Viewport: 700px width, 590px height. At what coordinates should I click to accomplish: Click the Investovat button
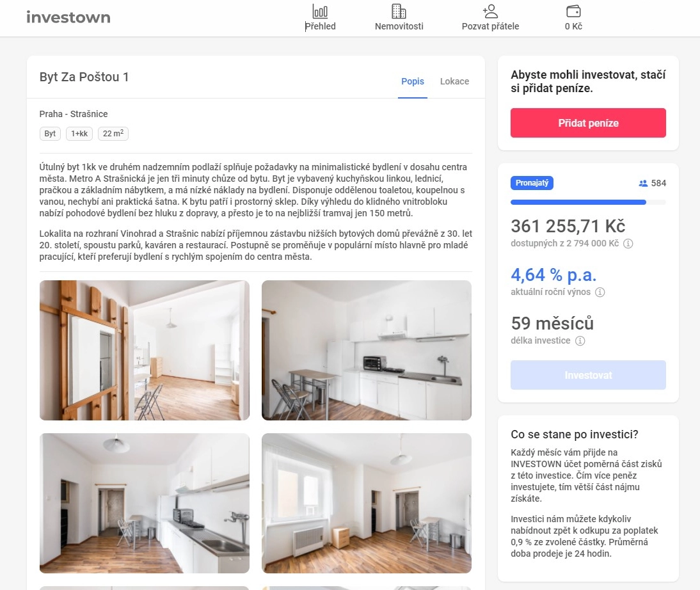(588, 375)
